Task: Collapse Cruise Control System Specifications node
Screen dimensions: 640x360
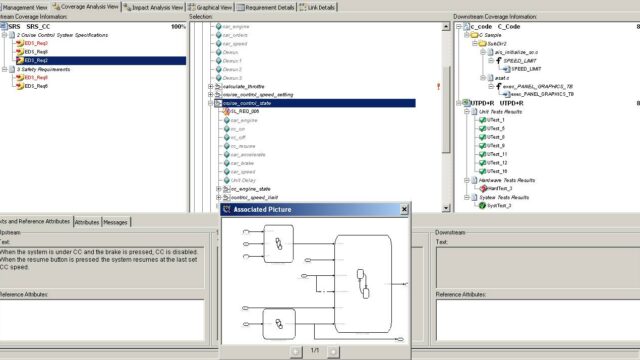Action: (x=4, y=35)
